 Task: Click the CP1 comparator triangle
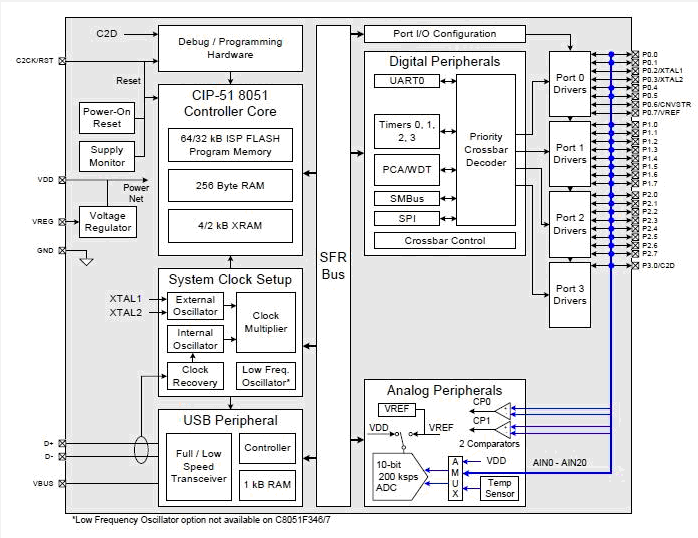click(503, 429)
